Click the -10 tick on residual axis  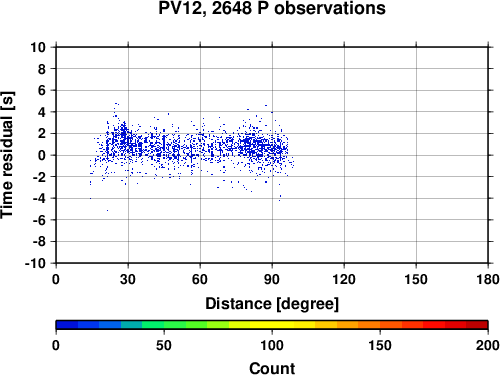pos(35,263)
